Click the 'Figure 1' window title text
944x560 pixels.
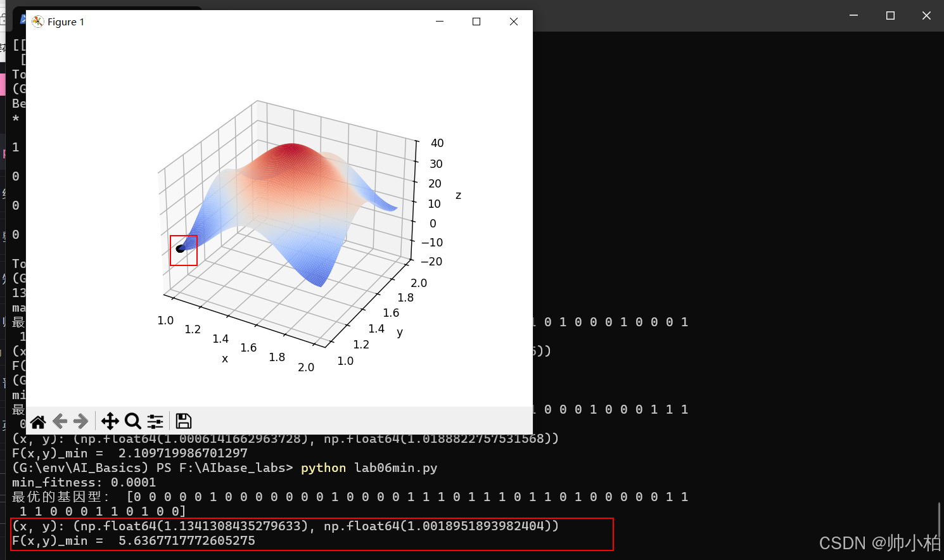coord(66,22)
